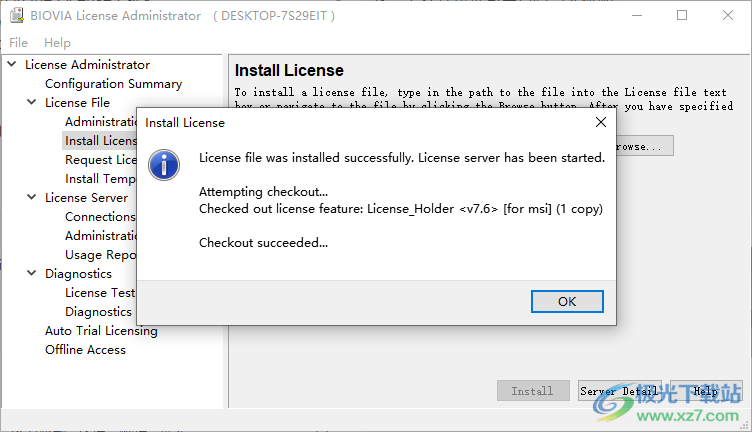Viewport: 752px width, 432px height.
Task: Collapse the License Server tree section
Action: click(32, 197)
